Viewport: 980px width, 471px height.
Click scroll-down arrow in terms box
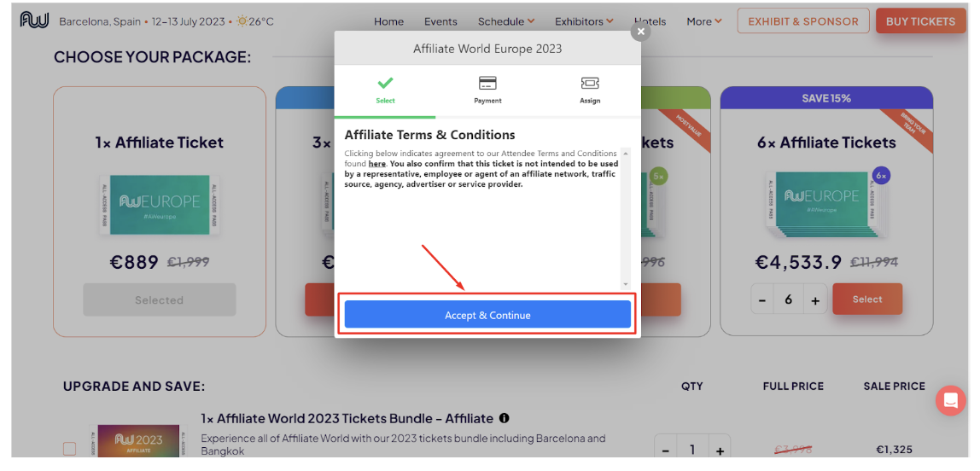(x=627, y=284)
